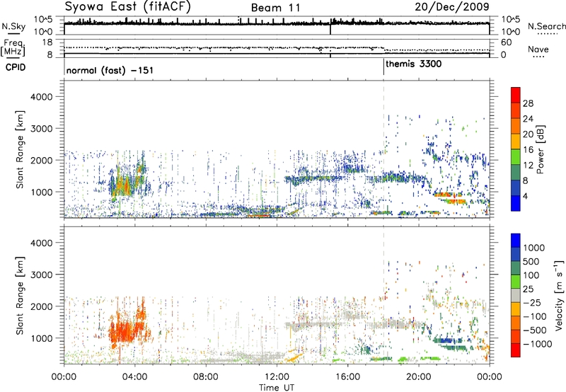This screenshot has height=392, width=566.
Task: Pick the bright blue bottom segment of Power colorbar
Action: pos(516,203)
